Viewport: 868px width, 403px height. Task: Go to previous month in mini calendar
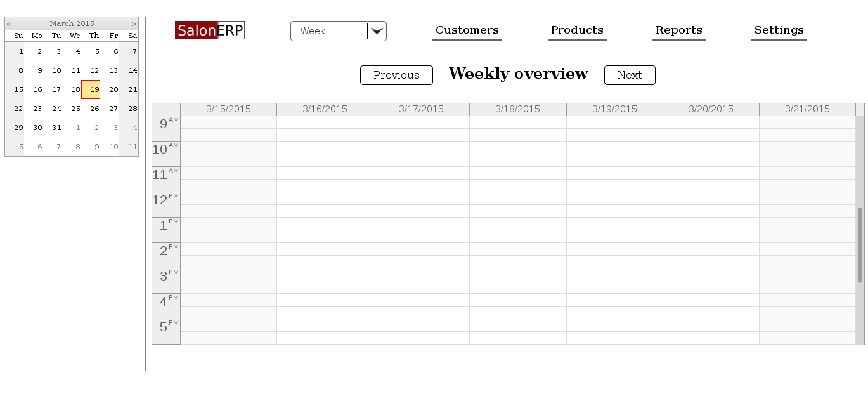coord(9,23)
